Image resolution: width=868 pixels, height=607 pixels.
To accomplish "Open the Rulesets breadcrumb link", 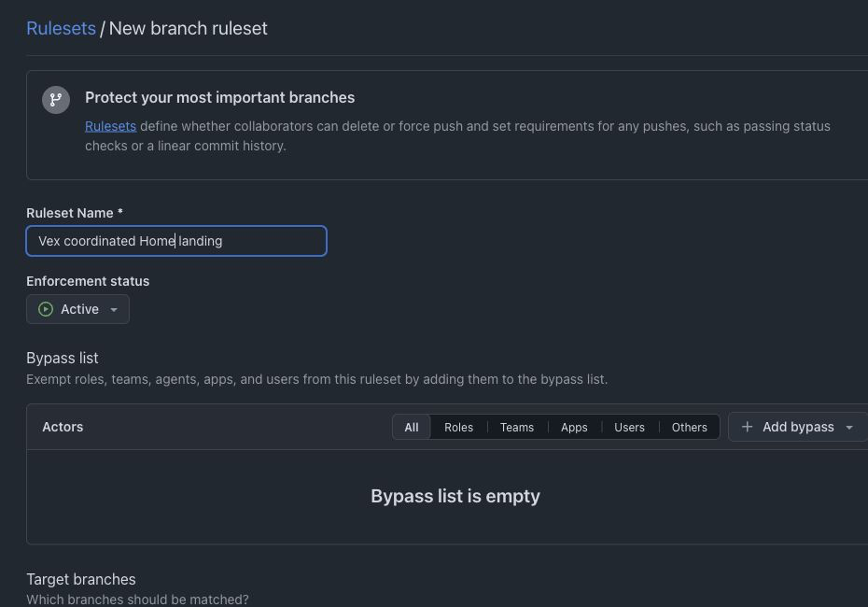I will [61, 28].
